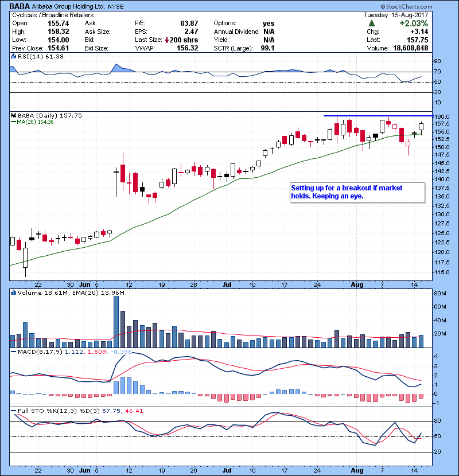Image resolution: width=459 pixels, height=476 pixels.
Task: Click the RSI indicator icon beside RSI(14)
Action: [x=13, y=56]
